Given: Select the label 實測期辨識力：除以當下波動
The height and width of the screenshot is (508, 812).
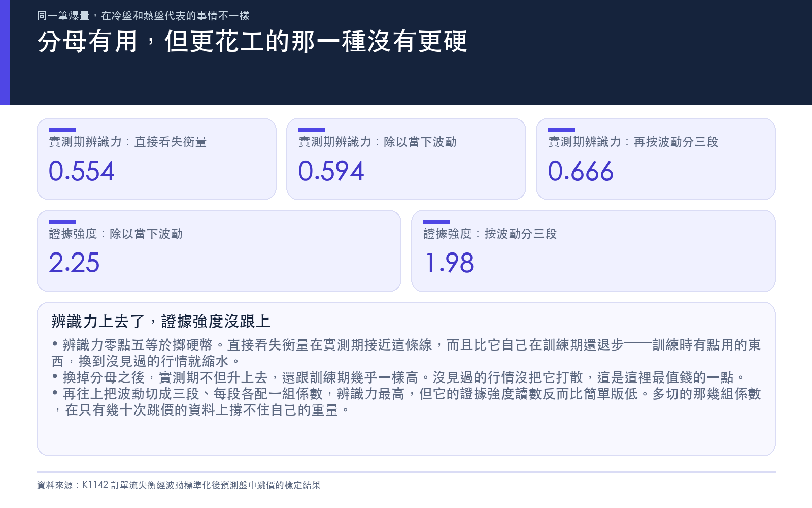Looking at the screenshot, I should click(378, 142).
